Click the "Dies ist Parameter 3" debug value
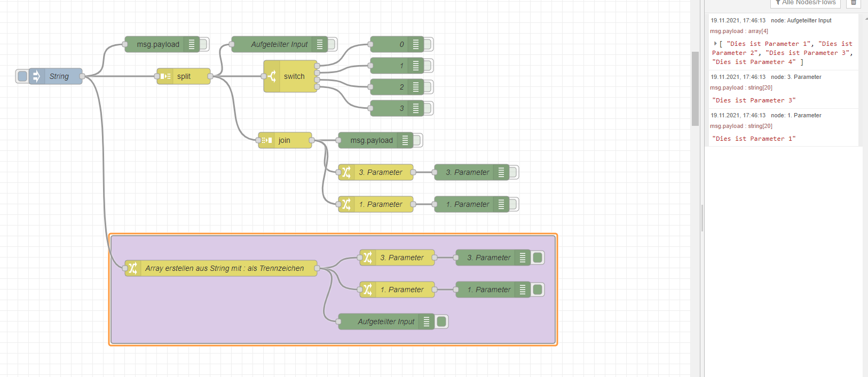Image resolution: width=868 pixels, height=377 pixels. point(754,100)
